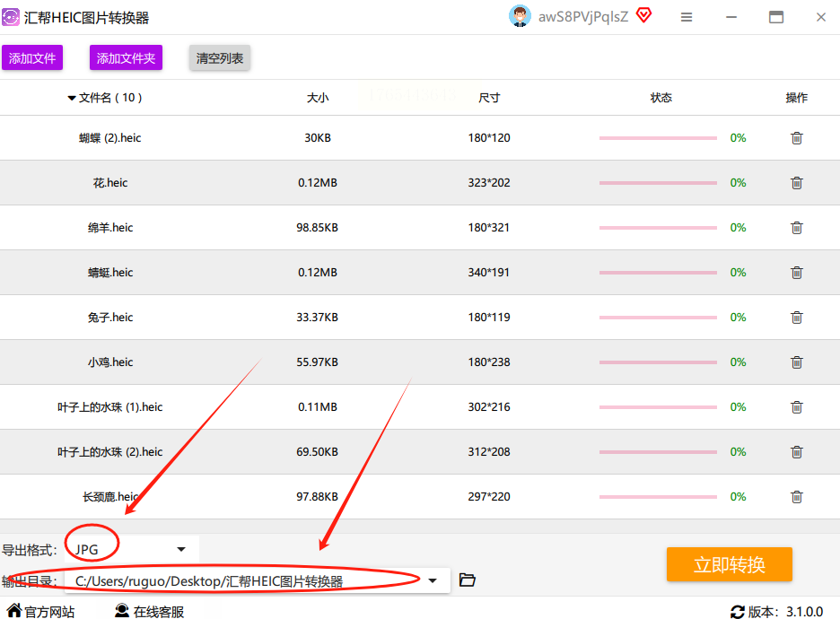Select file name 蜻蜓.heic
The image size is (840, 619).
tap(109, 273)
